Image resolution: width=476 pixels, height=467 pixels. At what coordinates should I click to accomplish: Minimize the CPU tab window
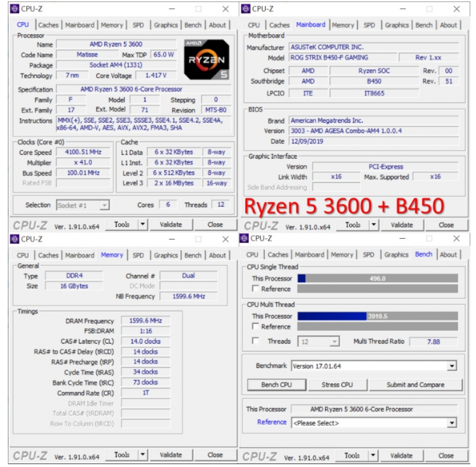point(172,9)
